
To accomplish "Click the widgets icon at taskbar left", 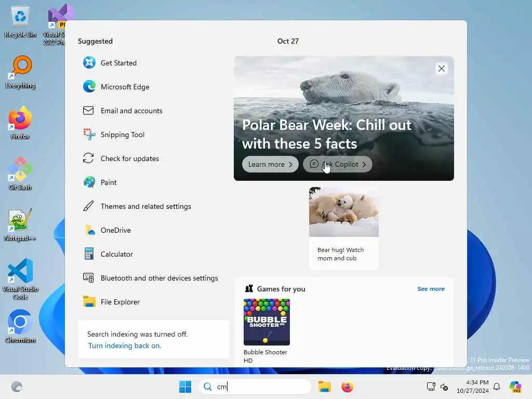I will [x=17, y=387].
